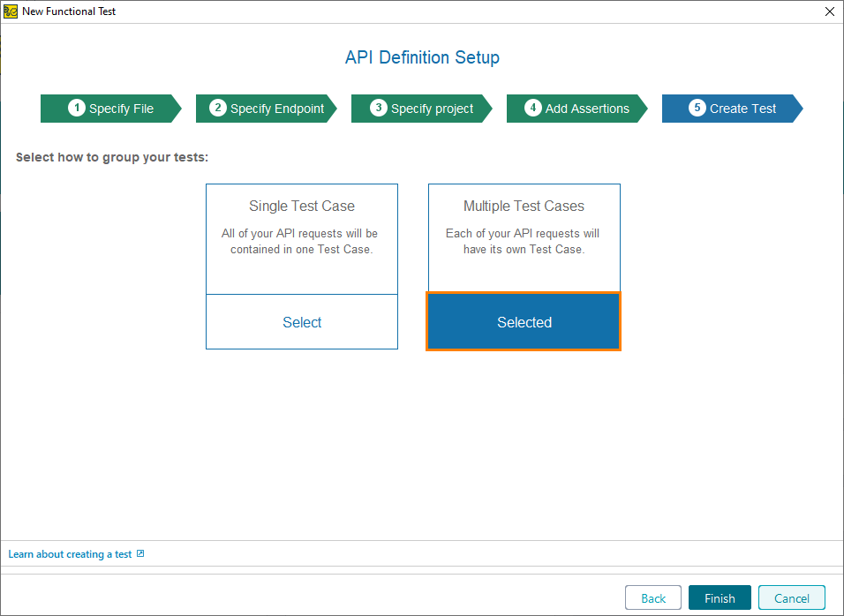Image resolution: width=844 pixels, height=616 pixels.
Task: Click the ReadyAPI logo in the title bar
Action: (x=10, y=11)
